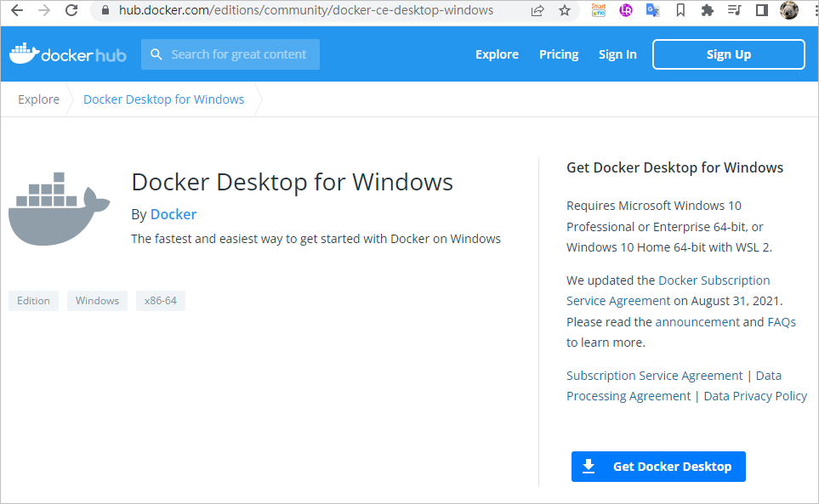The width and height of the screenshot is (819, 504).
Task: Click the share page icon in address bar
Action: (537, 10)
